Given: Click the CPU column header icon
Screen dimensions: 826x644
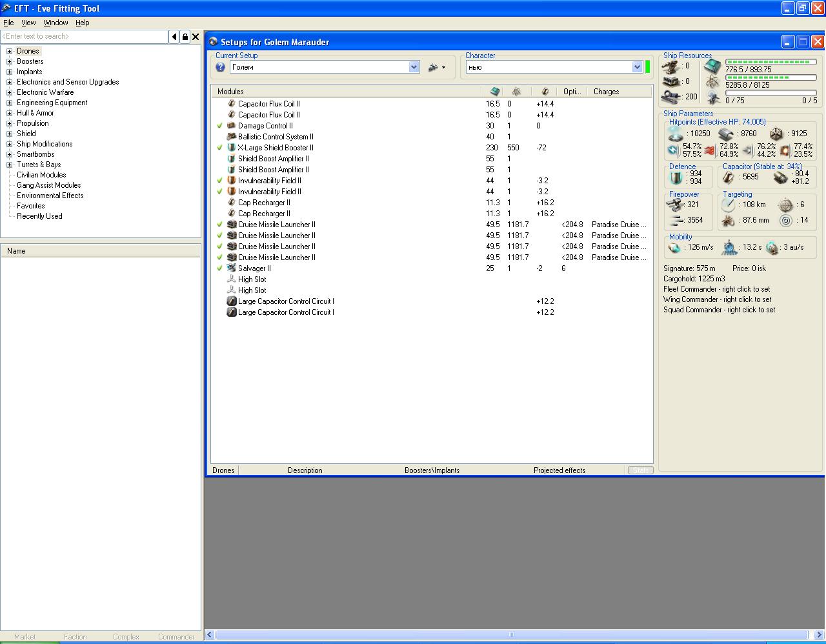Looking at the screenshot, I should pos(495,92).
